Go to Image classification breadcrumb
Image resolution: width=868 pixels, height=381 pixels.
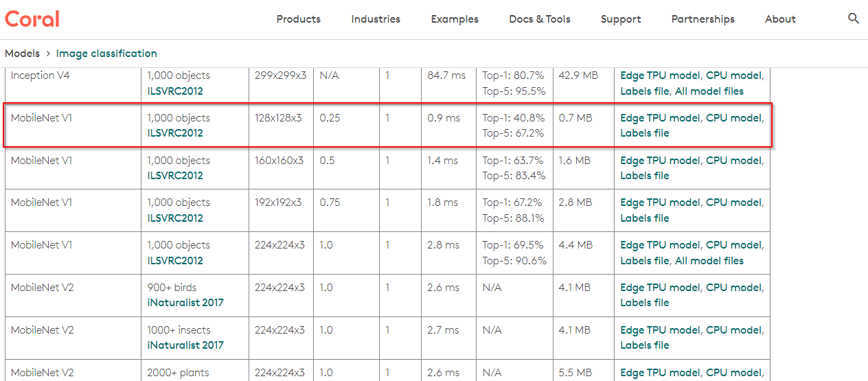click(x=106, y=54)
